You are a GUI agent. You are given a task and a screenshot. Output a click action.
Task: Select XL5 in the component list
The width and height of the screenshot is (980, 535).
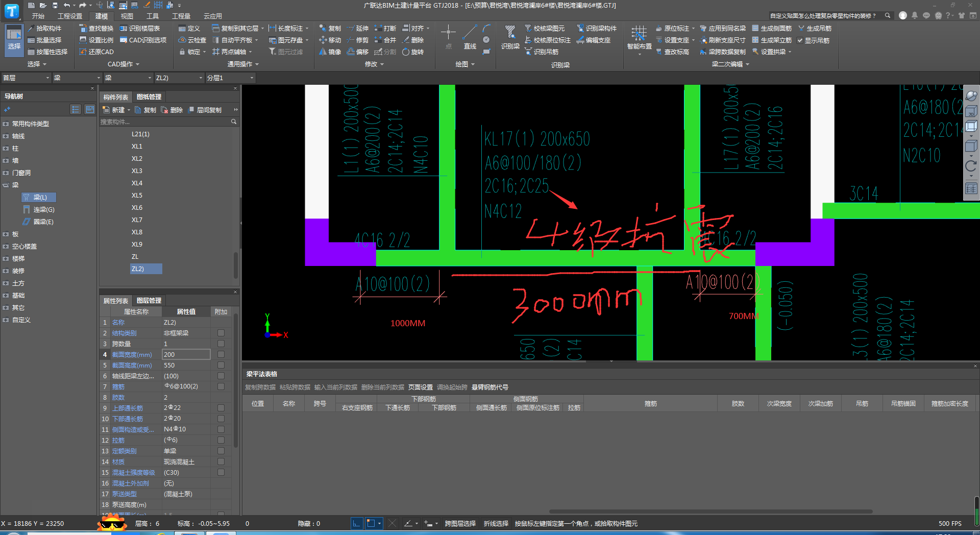pyautogui.click(x=137, y=196)
